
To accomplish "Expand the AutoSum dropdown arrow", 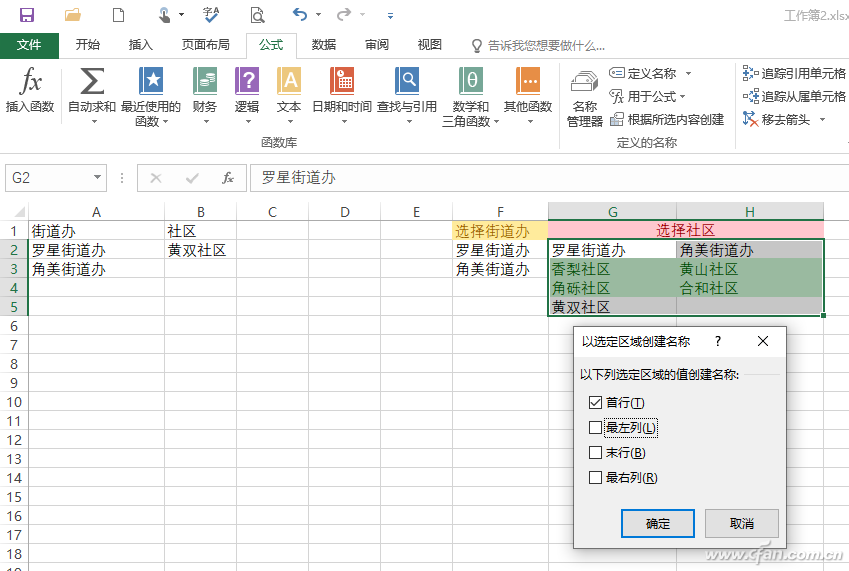I will tap(94, 122).
